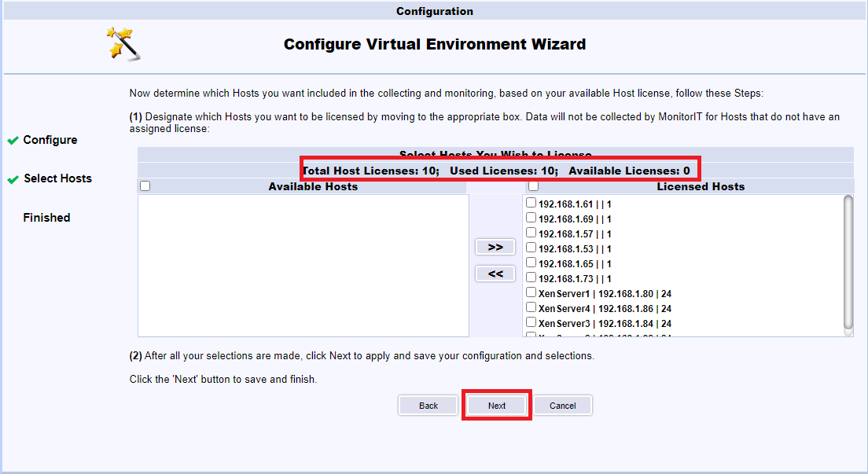Tick the 192.168.1.53 host checkbox
Image resolution: width=868 pixels, height=474 pixels.
pos(531,248)
